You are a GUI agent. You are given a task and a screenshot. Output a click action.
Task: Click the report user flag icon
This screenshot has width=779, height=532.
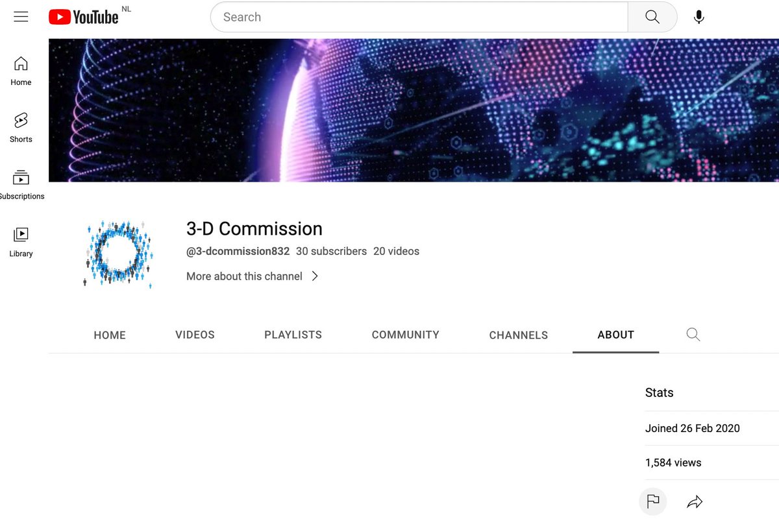click(x=653, y=502)
